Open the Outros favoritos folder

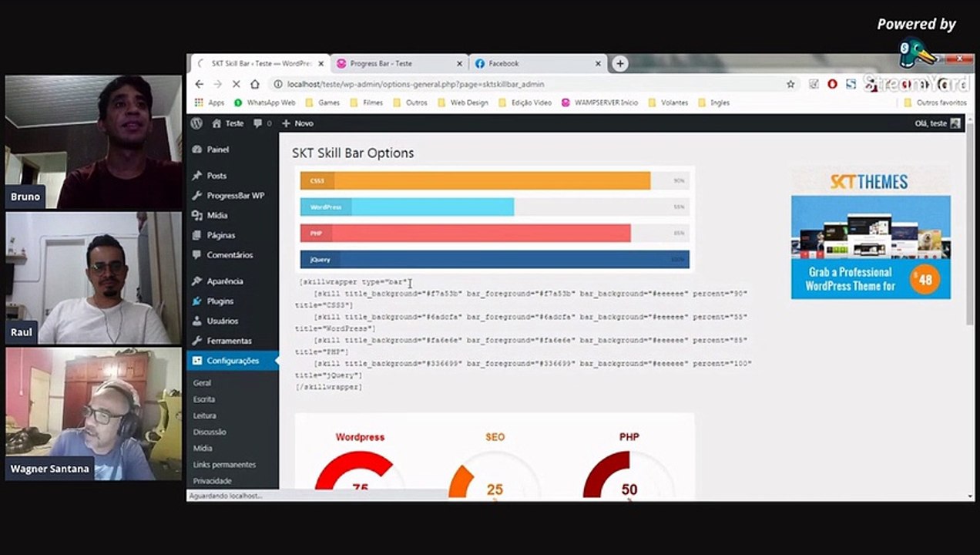(x=935, y=103)
